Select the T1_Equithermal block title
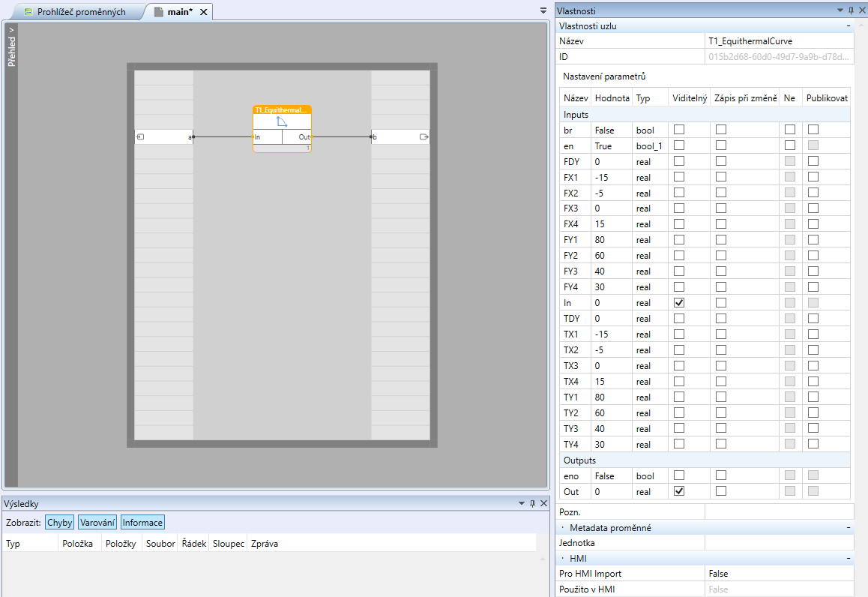This screenshot has height=597, width=868. (282, 109)
